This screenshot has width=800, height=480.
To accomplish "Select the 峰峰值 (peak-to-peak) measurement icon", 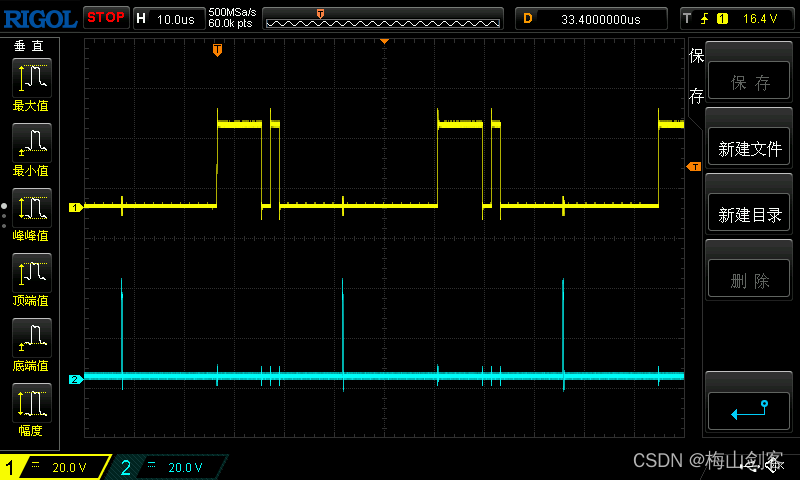I will (32, 208).
